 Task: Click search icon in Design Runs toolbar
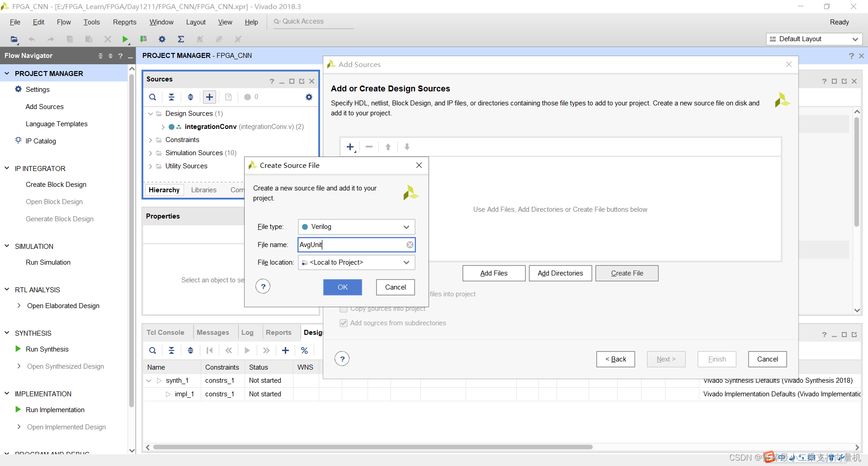click(153, 350)
